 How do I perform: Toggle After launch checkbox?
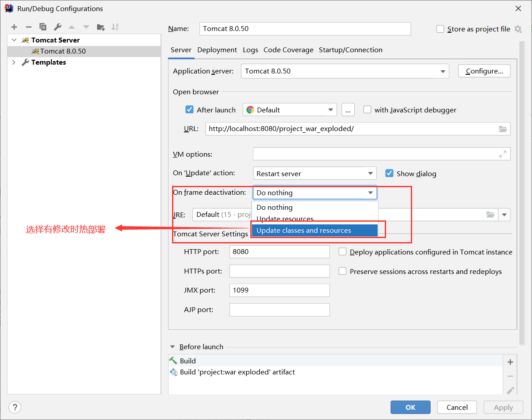(x=189, y=110)
